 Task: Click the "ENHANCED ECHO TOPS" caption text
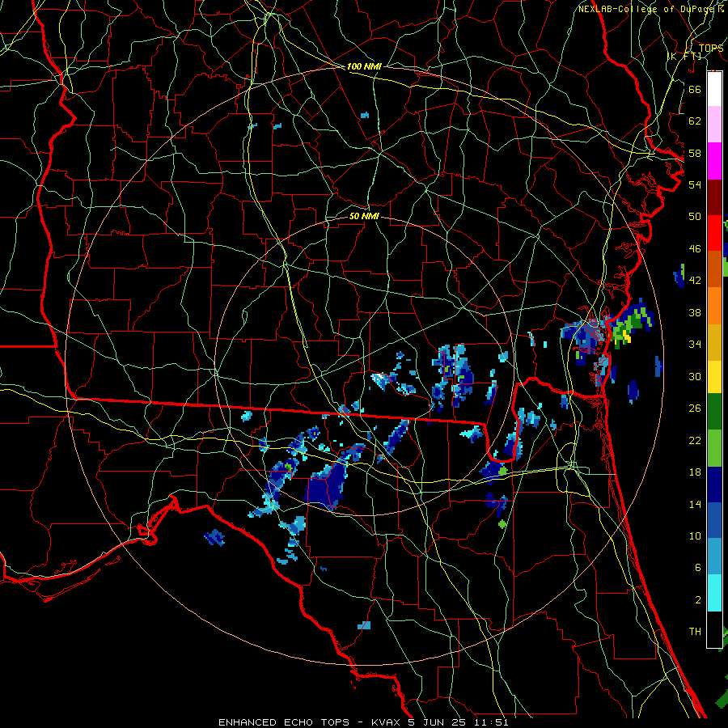click(284, 722)
